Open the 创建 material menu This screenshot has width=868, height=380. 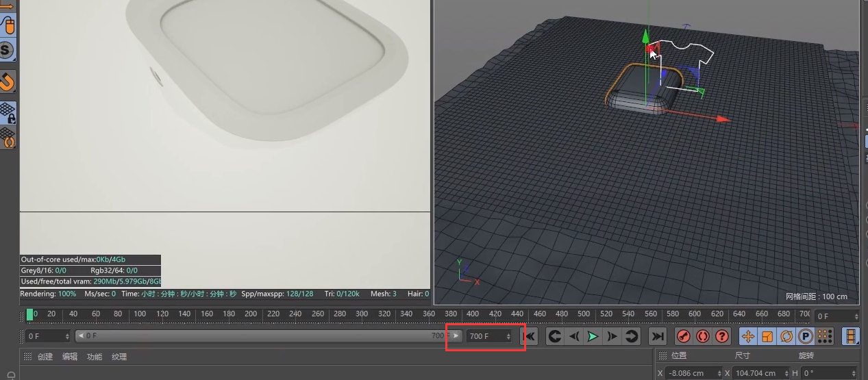tap(45, 357)
